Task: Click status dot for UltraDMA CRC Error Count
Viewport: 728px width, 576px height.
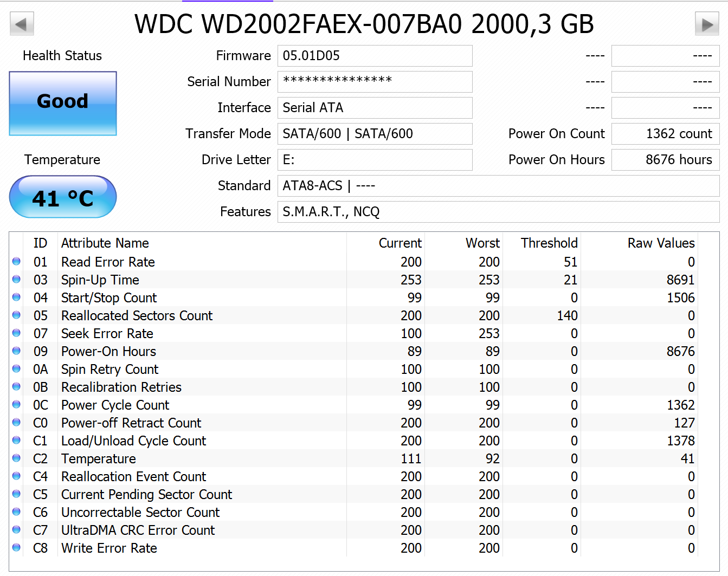Action: [x=16, y=529]
